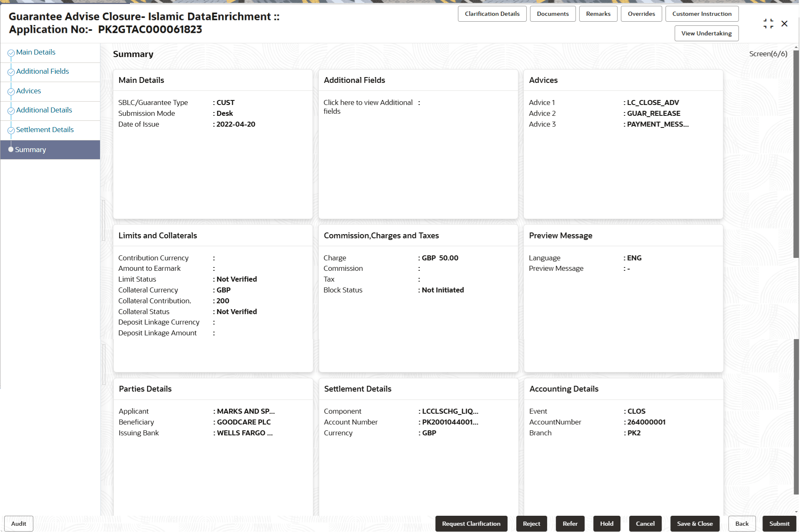800x532 pixels.
Task: Click the Summary step bullet icon
Action: pyautogui.click(x=11, y=149)
